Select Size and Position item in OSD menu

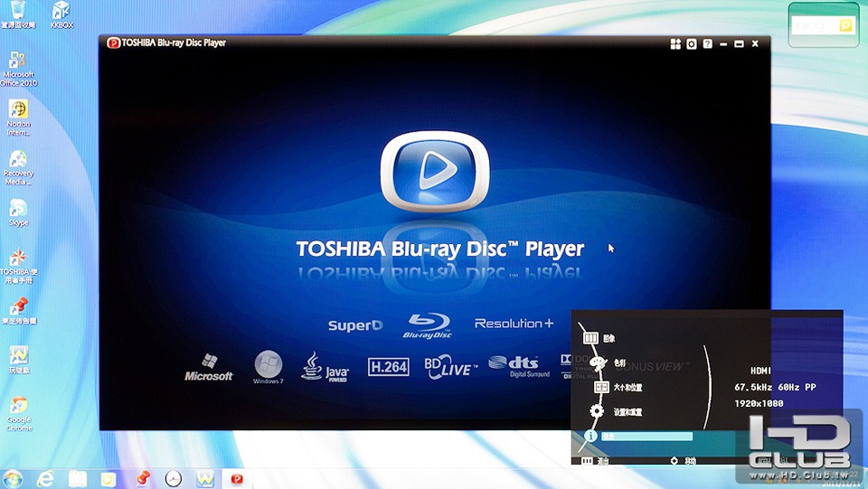tap(618, 387)
